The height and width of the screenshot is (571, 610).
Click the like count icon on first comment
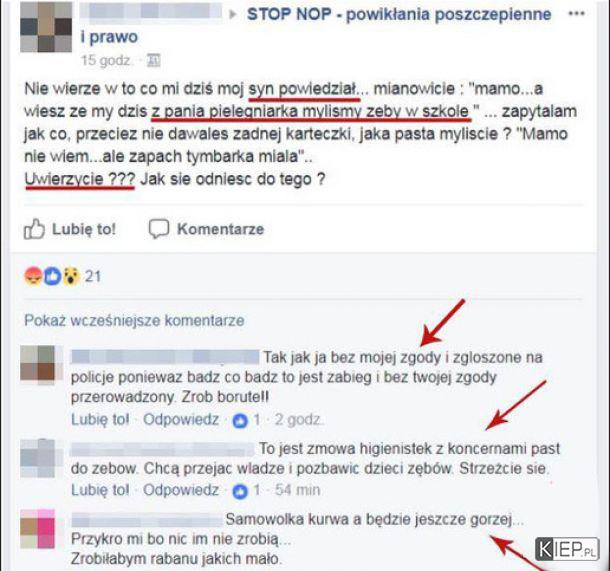point(240,421)
